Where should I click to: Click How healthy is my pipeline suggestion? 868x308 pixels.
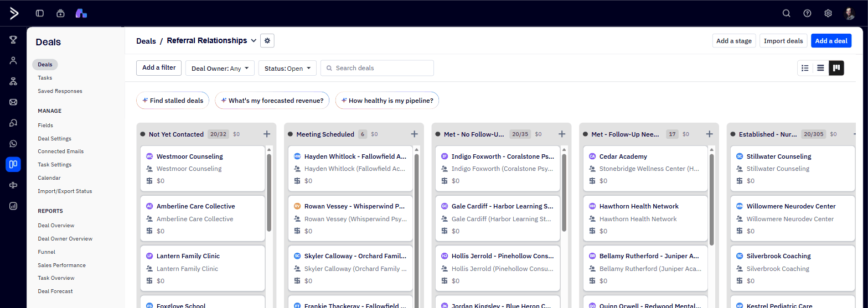(x=387, y=101)
